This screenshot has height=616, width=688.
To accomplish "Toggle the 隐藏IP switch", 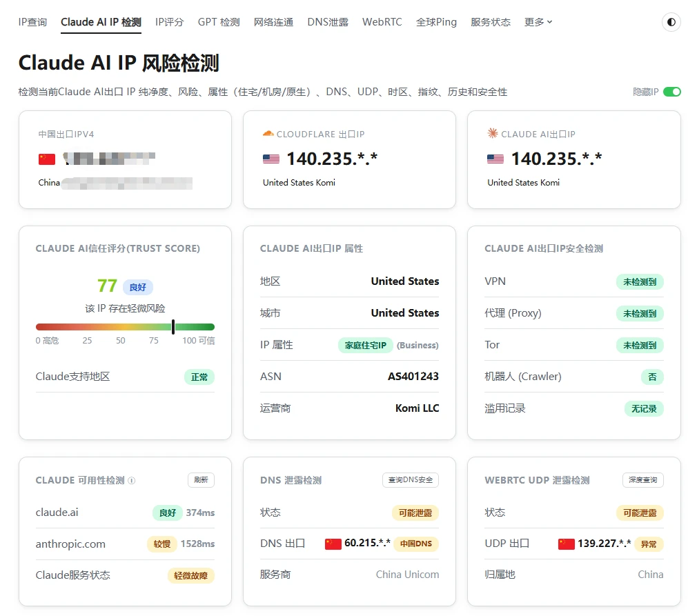I will pos(671,92).
